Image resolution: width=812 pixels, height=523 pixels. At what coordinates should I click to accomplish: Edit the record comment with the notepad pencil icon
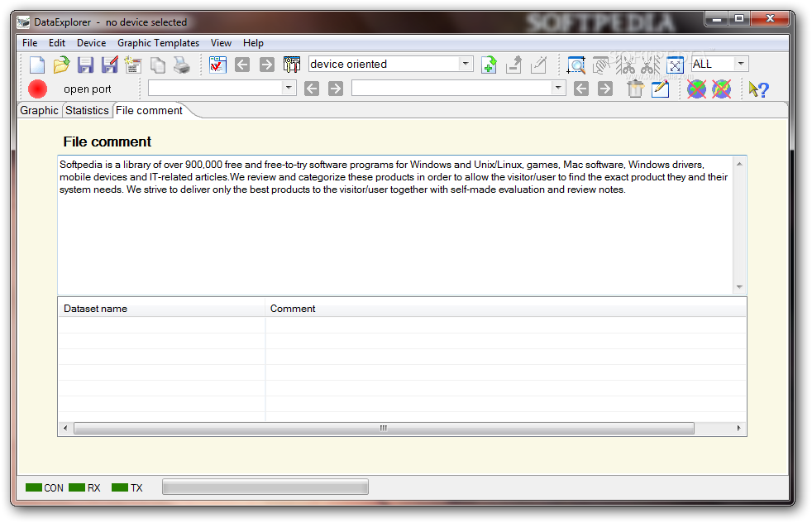[660, 89]
